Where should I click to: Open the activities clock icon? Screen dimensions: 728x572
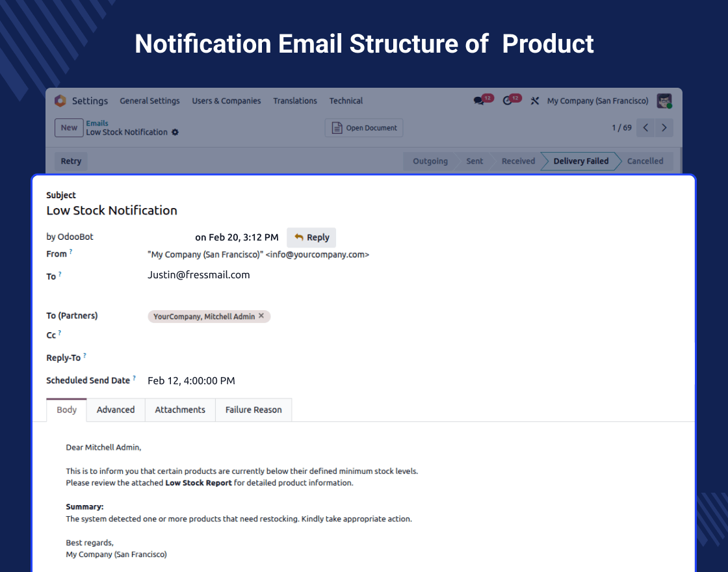508,101
